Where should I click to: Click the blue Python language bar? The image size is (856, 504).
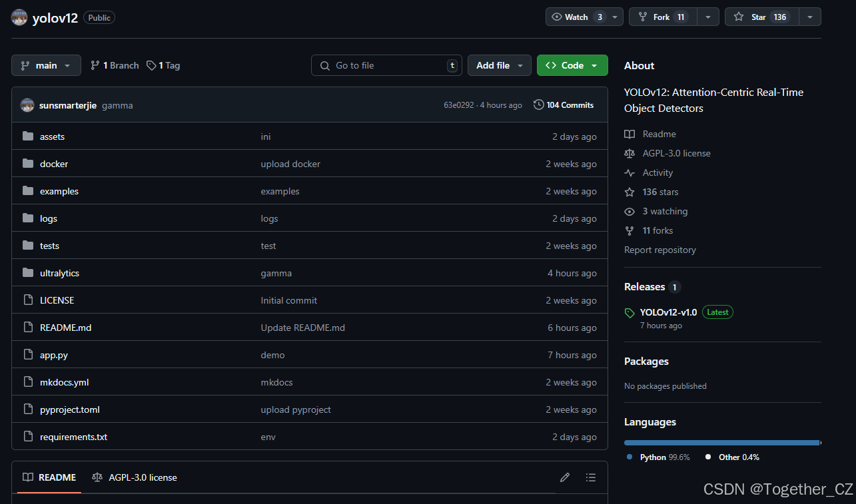tap(721, 442)
